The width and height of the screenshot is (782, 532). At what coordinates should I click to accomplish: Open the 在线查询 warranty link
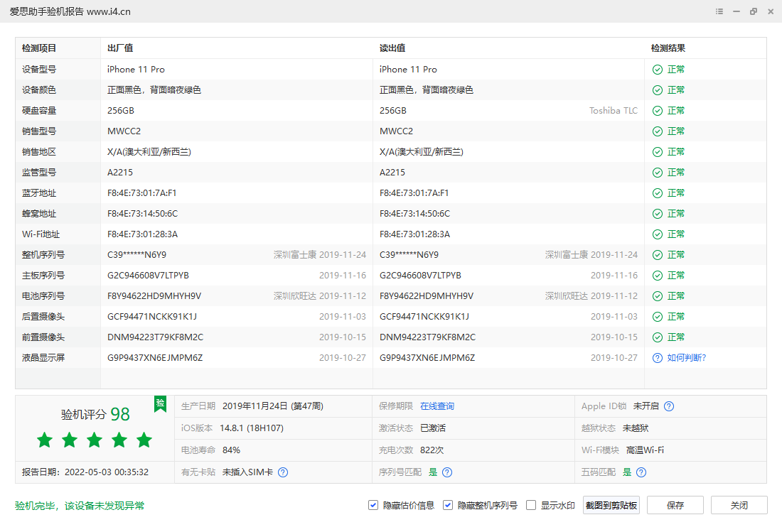(437, 406)
